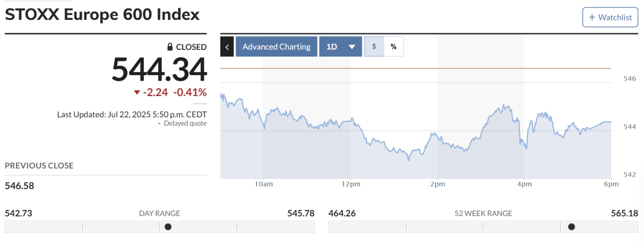Open Advanced Charting
Screen dimensions: 644x246
tap(276, 47)
